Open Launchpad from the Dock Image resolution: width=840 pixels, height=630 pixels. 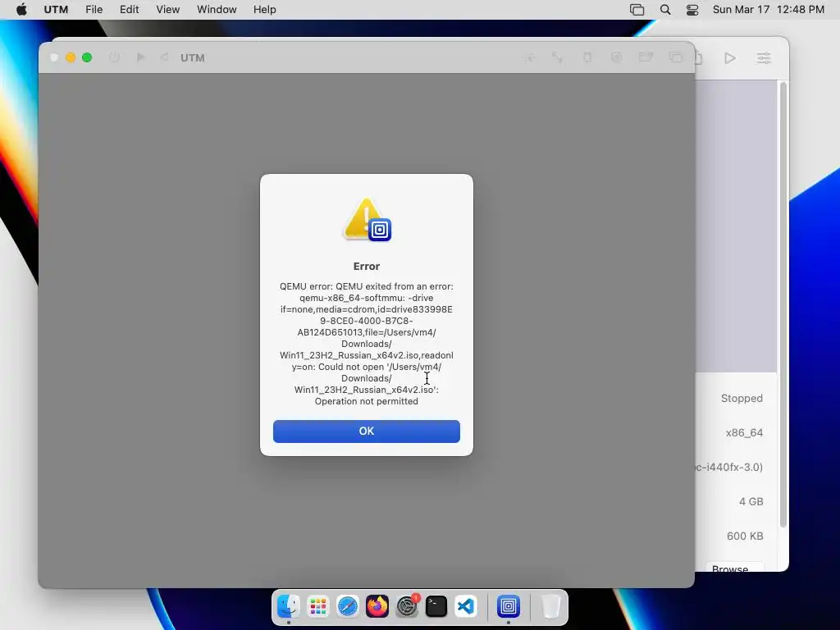click(x=318, y=606)
